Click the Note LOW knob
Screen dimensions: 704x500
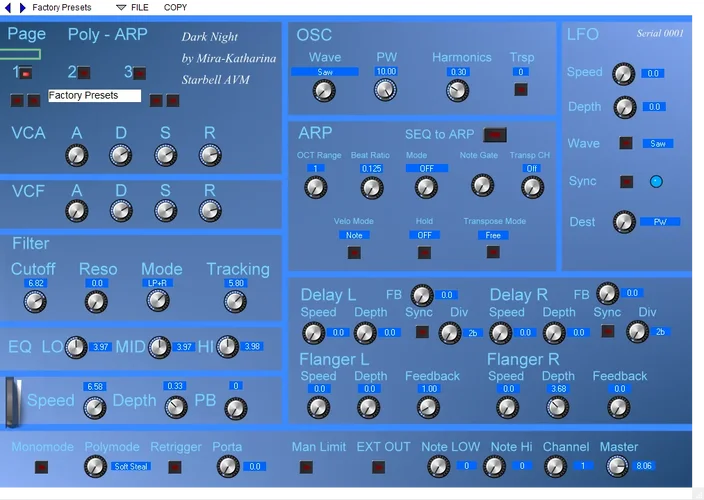click(439, 466)
